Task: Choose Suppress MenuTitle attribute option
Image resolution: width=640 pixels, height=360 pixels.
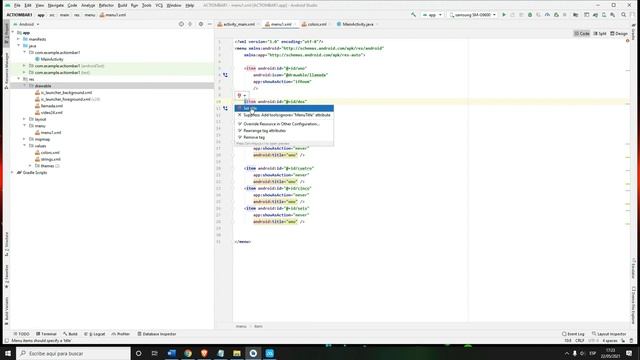Action: [x=284, y=115]
